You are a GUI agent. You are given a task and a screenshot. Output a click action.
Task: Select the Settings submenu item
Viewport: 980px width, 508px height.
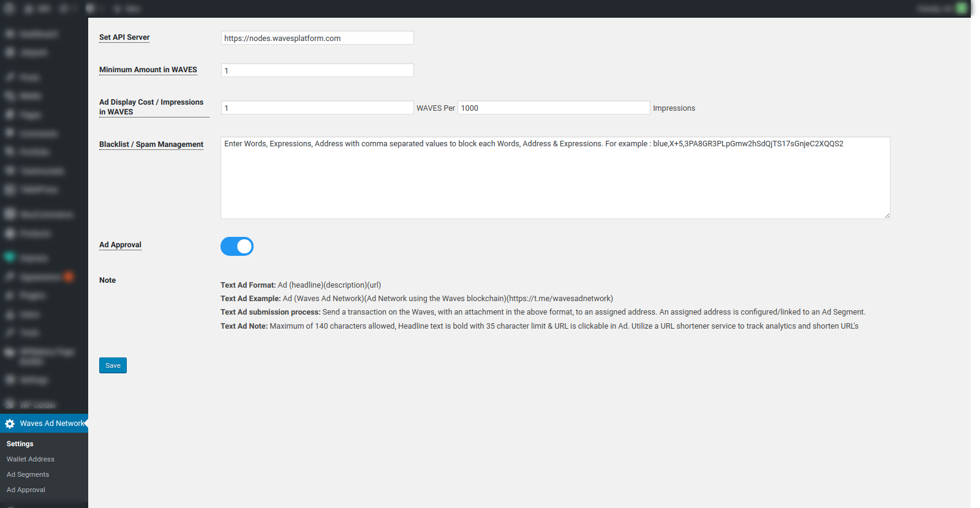click(20, 444)
